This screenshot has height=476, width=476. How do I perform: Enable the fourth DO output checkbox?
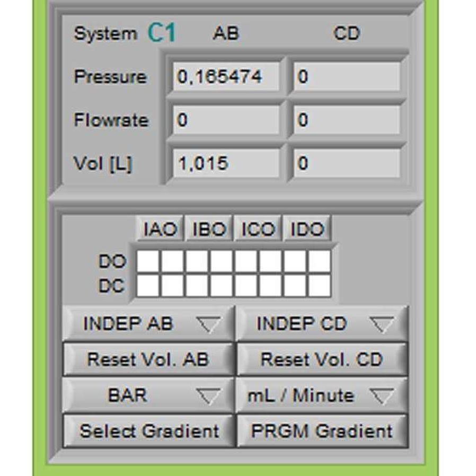[x=221, y=262]
